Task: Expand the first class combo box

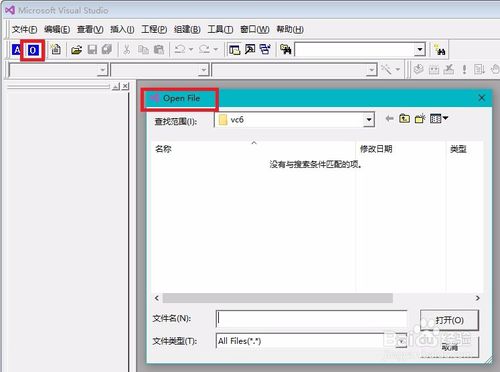Action: click(x=102, y=70)
